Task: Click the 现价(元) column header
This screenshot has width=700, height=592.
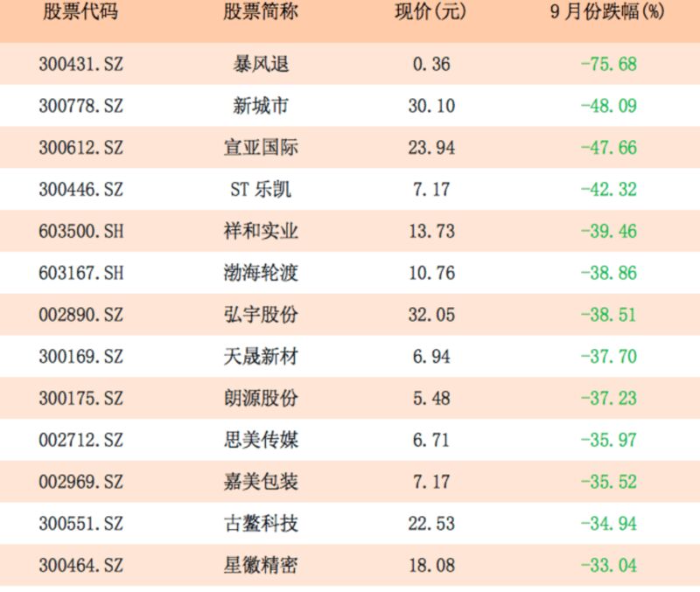Action: coord(430,11)
